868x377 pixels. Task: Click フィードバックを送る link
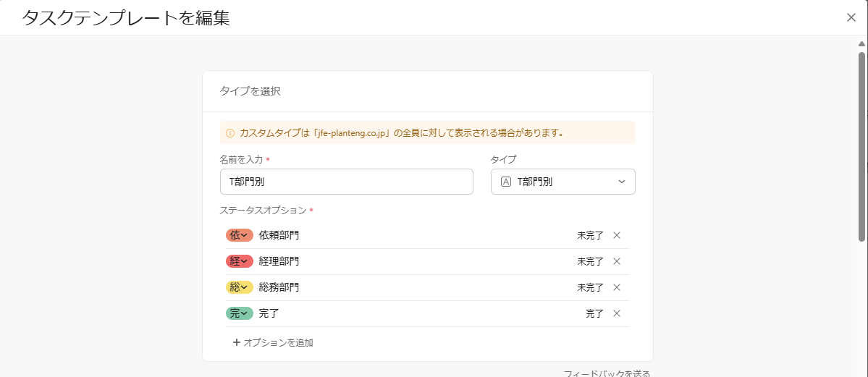pos(607,373)
